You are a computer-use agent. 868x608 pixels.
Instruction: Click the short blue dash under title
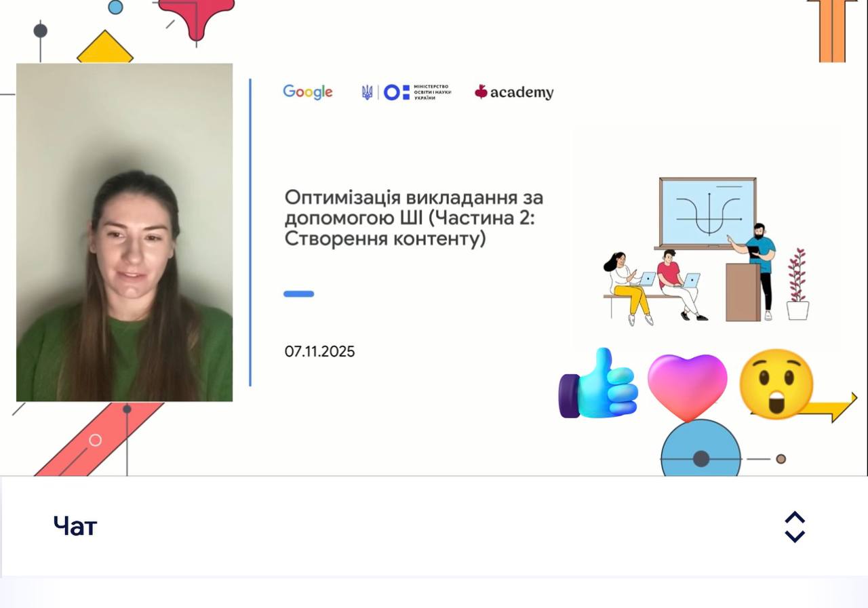pyautogui.click(x=298, y=294)
